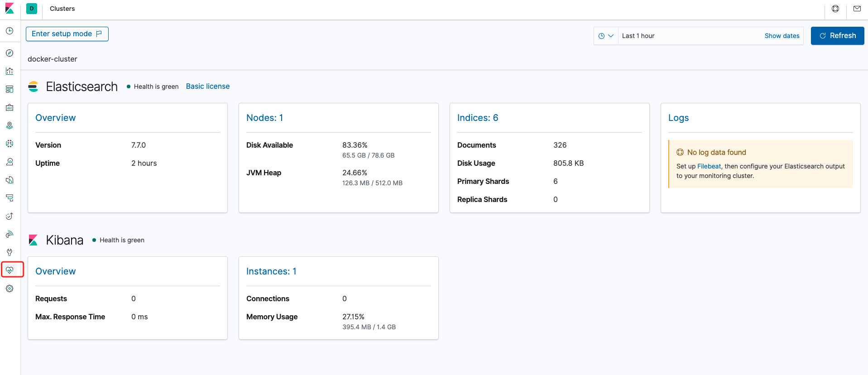Open Stack Monitoring heartbeat icon in sidebar
This screenshot has width=868, height=375.
pos(10,270)
